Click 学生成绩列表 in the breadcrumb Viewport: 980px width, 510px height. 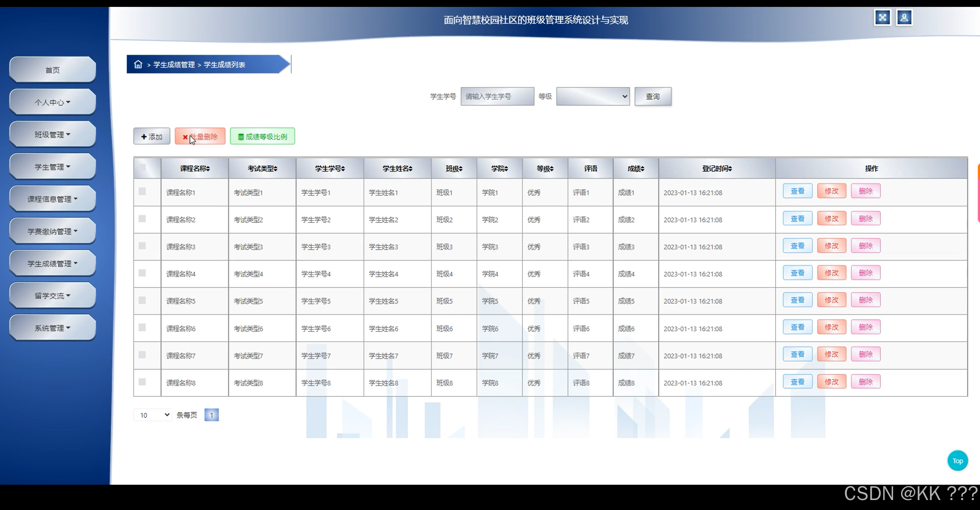coord(225,65)
